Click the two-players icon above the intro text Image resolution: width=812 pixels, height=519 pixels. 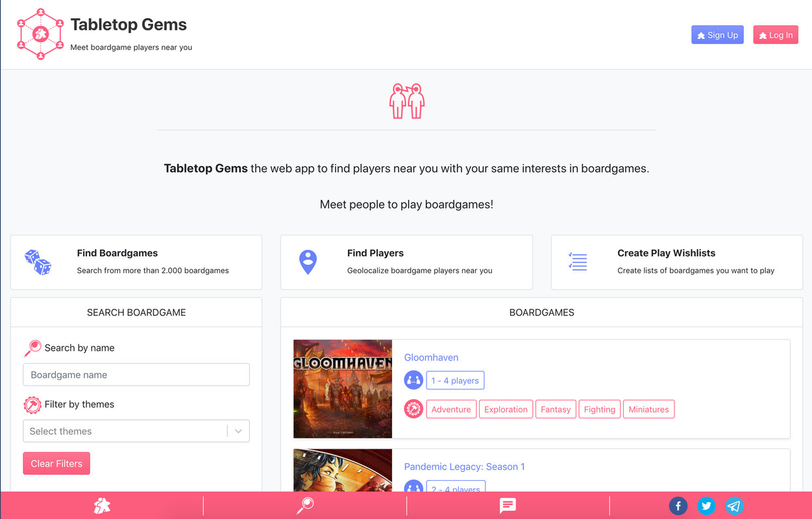tap(407, 101)
